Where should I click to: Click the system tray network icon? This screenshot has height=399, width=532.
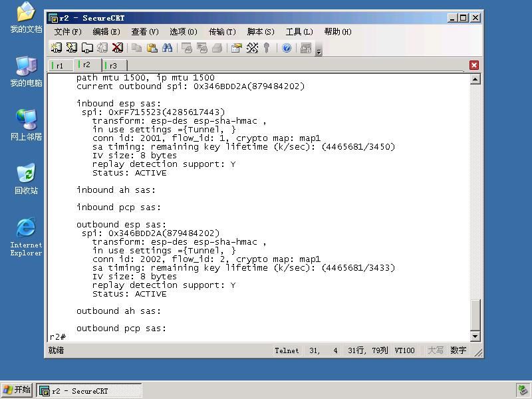pyautogui.click(x=523, y=390)
